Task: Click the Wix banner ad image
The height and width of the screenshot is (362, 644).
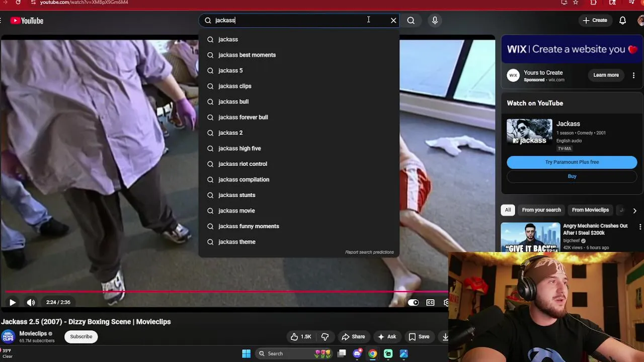Action: point(572,49)
